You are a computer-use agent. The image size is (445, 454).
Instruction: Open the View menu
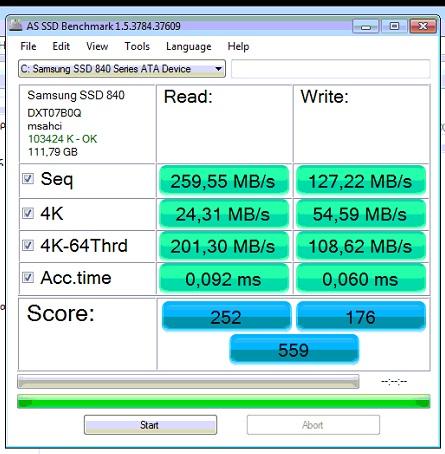coord(97,46)
